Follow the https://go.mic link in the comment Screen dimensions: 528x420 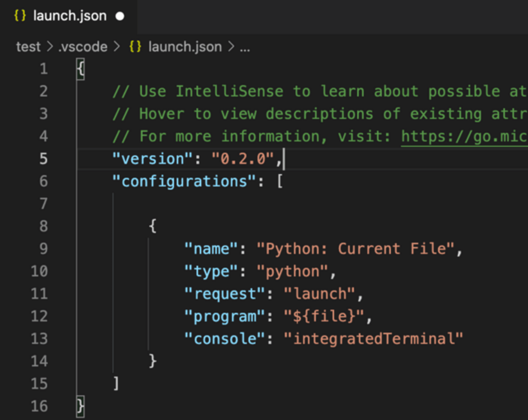pos(464,136)
